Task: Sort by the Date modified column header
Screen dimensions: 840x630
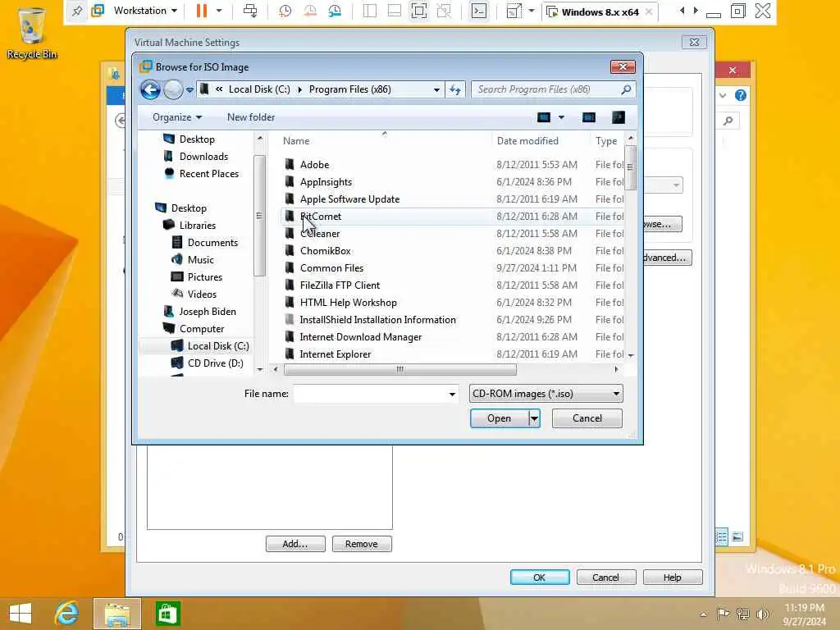Action: coord(527,141)
